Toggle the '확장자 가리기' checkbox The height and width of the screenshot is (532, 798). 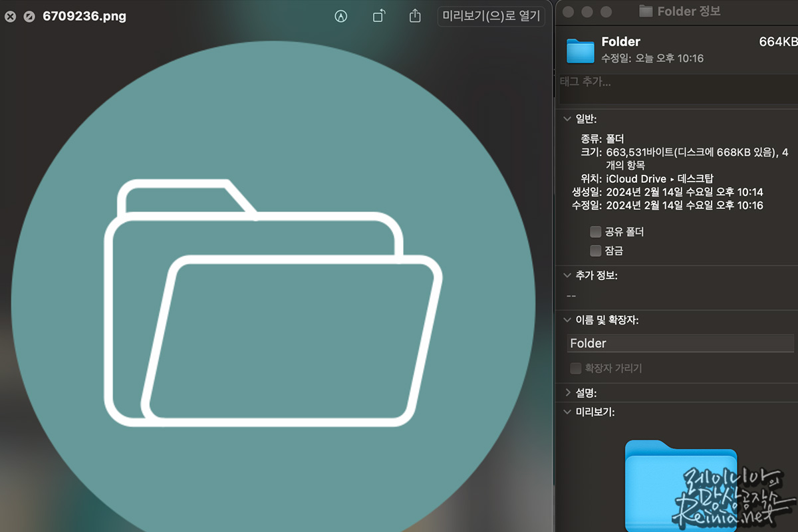pyautogui.click(x=576, y=368)
